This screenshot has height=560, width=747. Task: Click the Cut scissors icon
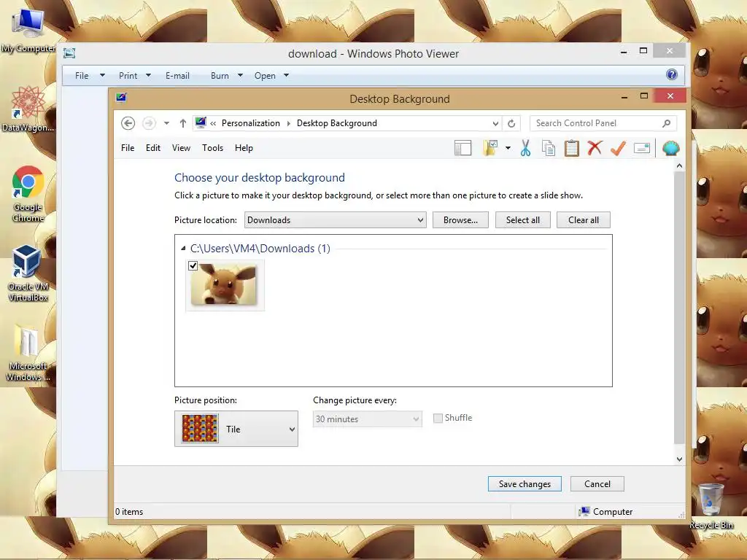(525, 148)
